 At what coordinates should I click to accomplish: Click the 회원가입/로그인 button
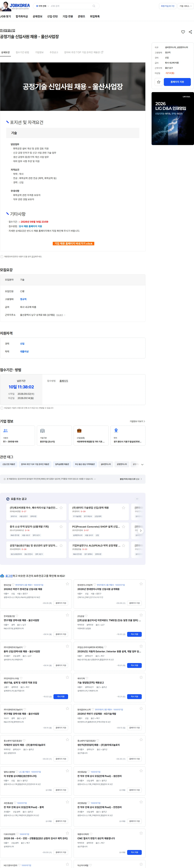[168, 6]
